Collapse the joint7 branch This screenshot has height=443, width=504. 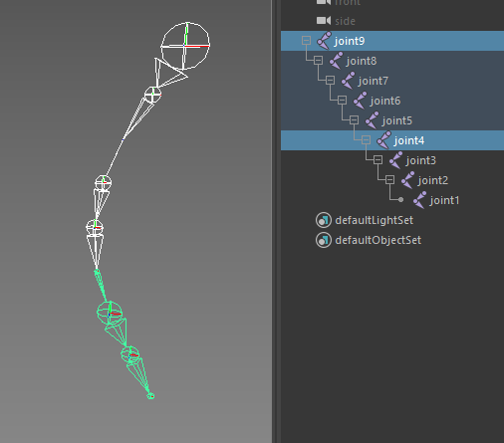click(330, 81)
